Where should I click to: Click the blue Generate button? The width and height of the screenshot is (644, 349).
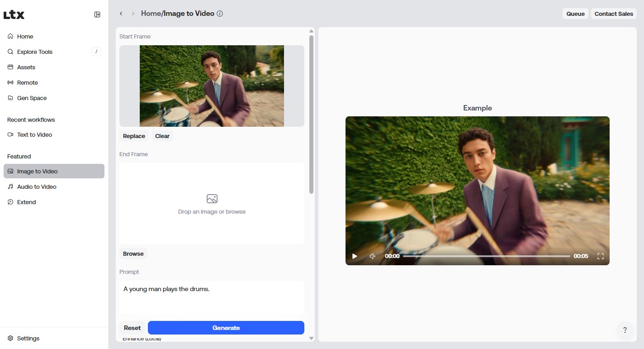226,328
